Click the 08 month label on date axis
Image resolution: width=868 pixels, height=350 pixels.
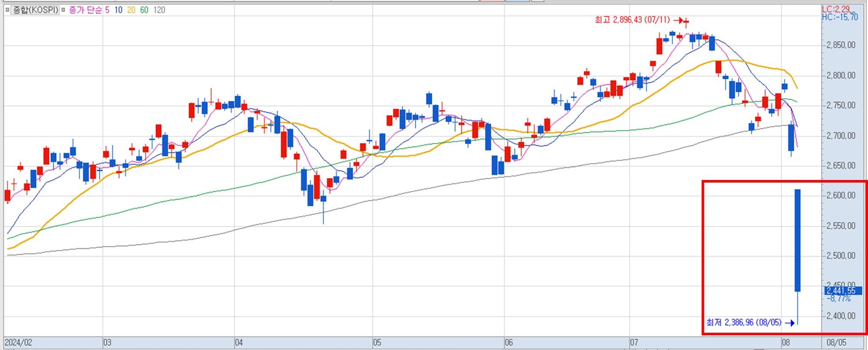[x=786, y=343]
